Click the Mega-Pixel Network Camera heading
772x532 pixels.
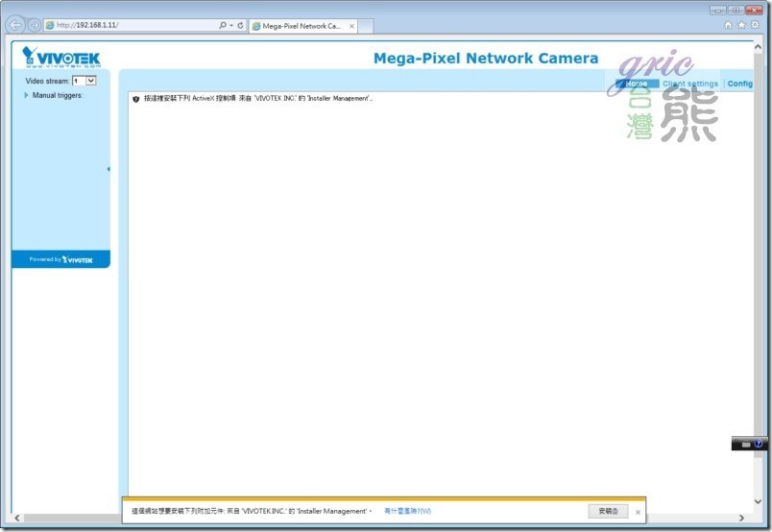click(x=486, y=59)
